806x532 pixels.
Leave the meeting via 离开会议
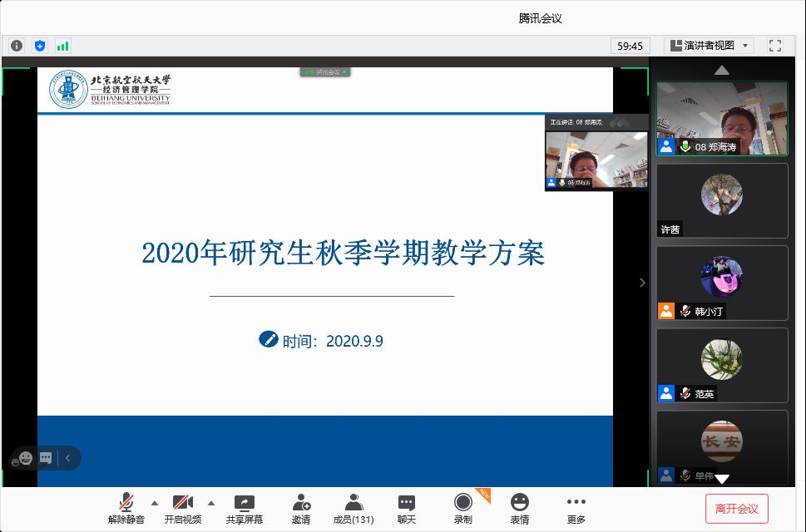tap(736, 509)
